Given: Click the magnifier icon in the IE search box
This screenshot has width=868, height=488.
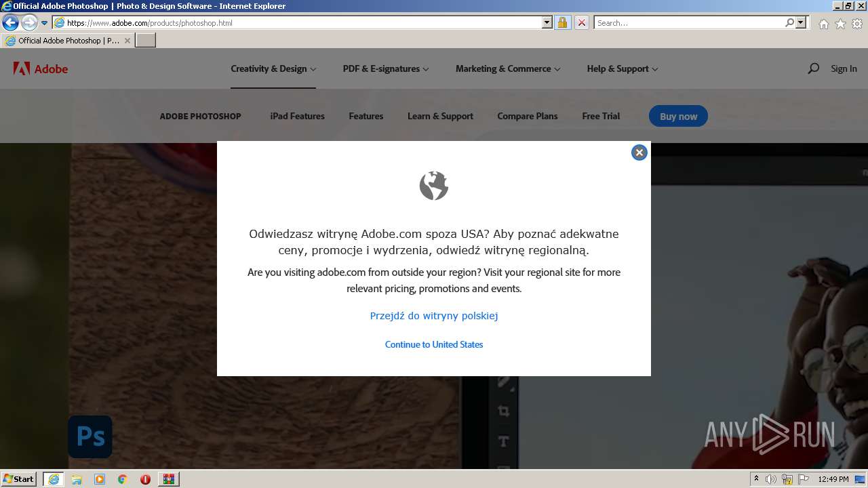Looking at the screenshot, I should 789,22.
